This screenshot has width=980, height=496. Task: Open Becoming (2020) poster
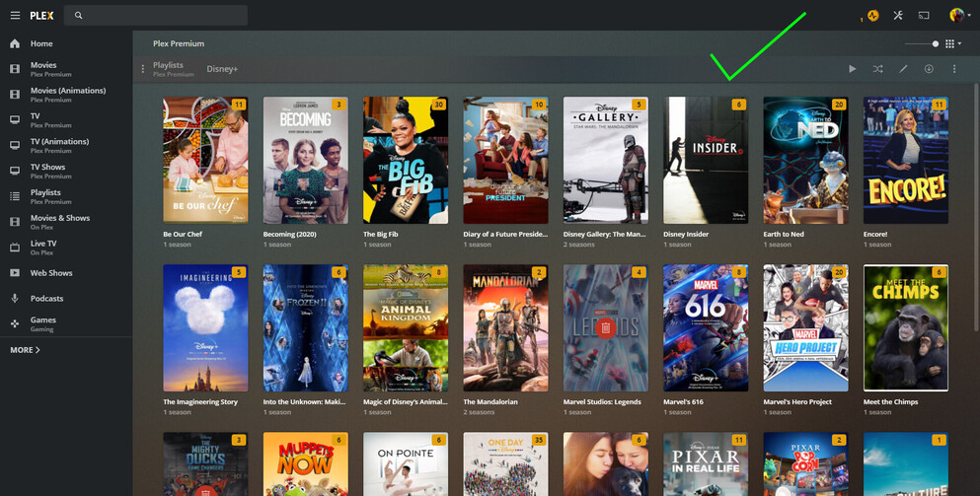point(306,160)
